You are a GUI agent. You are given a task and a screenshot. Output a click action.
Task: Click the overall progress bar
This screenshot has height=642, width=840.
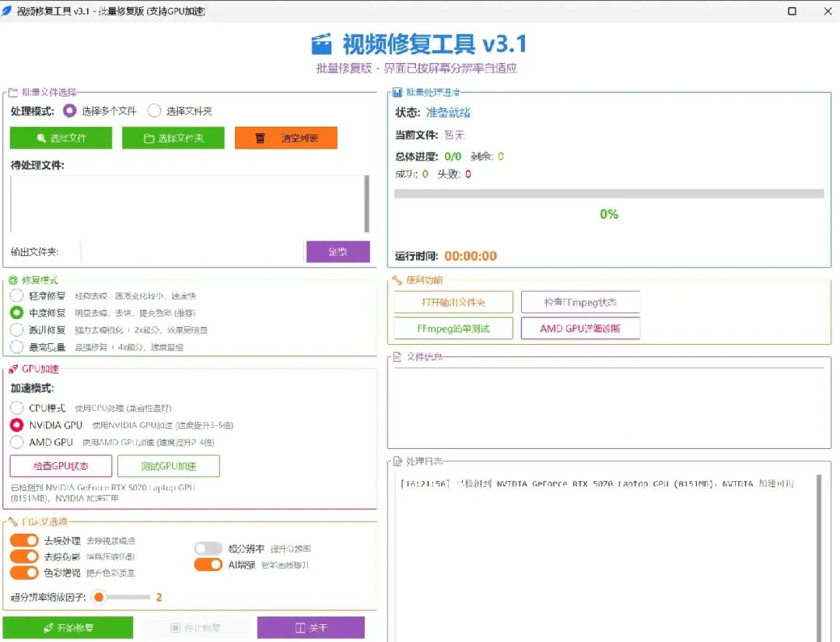609,194
